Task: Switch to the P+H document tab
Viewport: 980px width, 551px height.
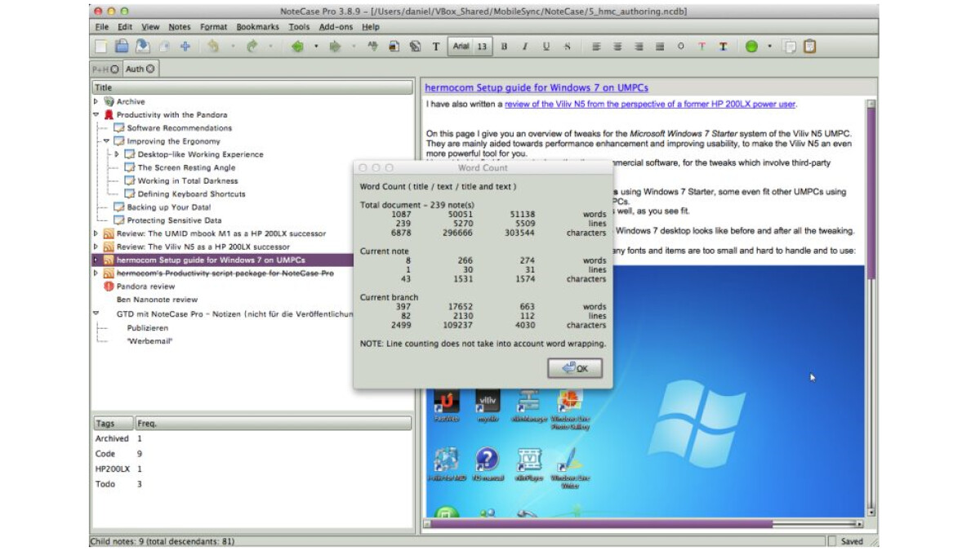Action: tap(101, 69)
